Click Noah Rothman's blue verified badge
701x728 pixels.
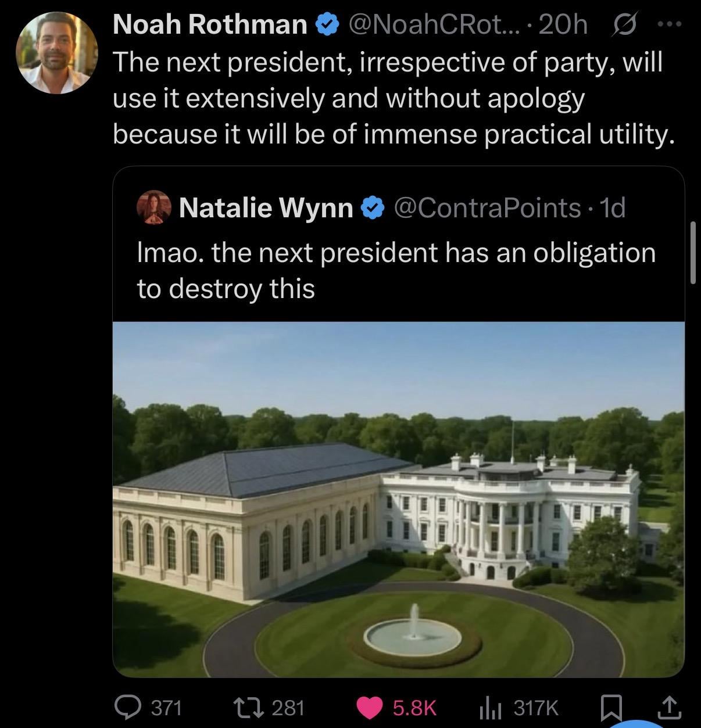[327, 25]
